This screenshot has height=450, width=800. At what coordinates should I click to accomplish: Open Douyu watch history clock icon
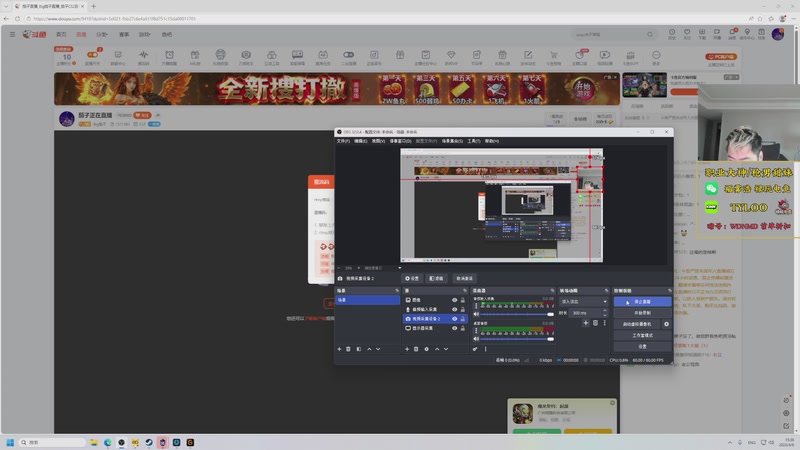(x=672, y=34)
